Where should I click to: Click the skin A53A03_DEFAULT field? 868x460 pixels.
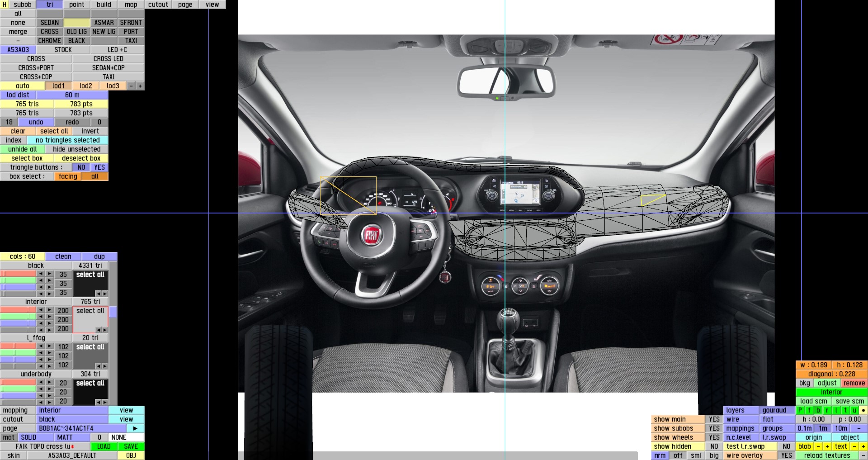[x=72, y=455]
